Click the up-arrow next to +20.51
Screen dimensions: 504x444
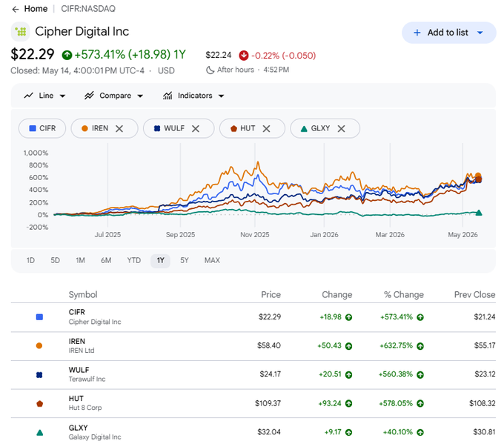click(349, 374)
